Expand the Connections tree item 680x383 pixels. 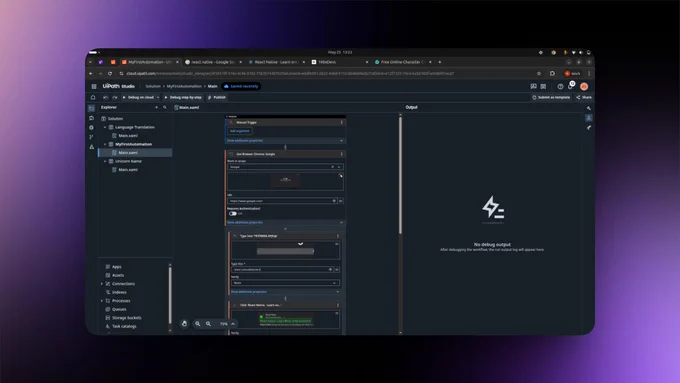click(102, 284)
